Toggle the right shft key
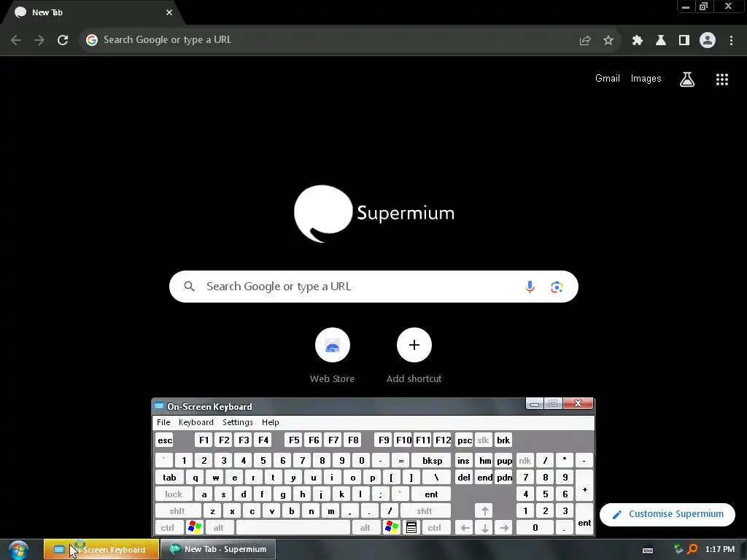Screen dimensions: 747x560 pos(425,511)
